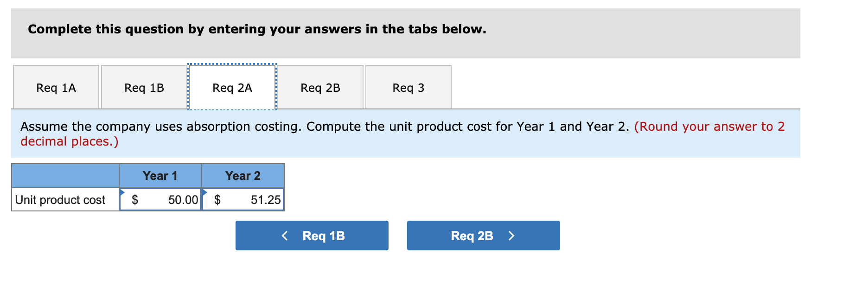Open the Req 1B tab

point(144,88)
